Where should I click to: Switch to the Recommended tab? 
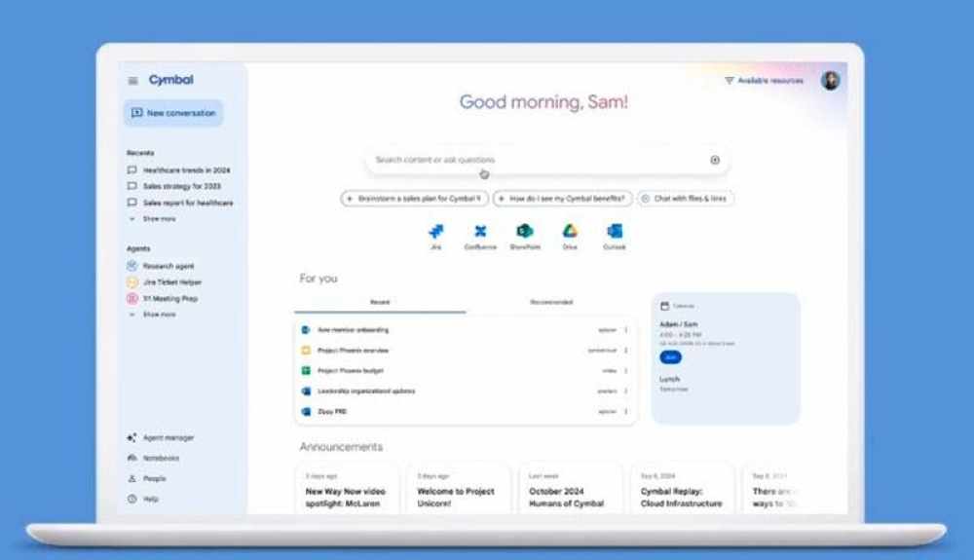pos(551,302)
